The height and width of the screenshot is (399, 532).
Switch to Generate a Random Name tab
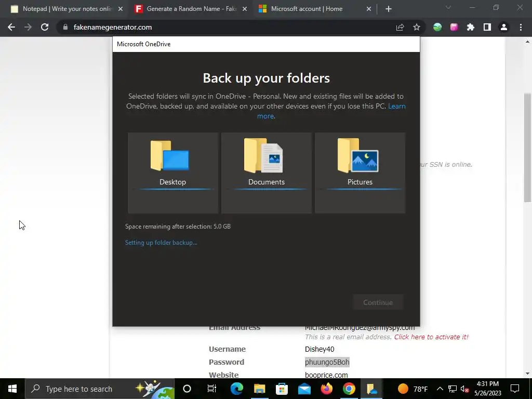191,9
